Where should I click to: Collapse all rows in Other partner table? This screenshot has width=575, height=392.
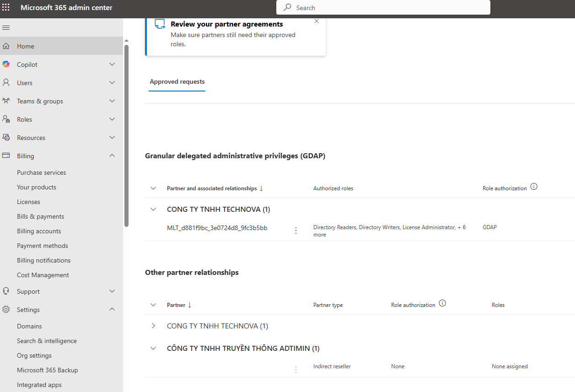click(153, 305)
